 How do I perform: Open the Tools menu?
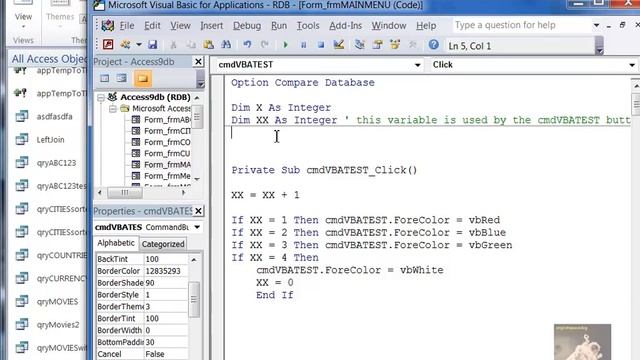coord(308,25)
